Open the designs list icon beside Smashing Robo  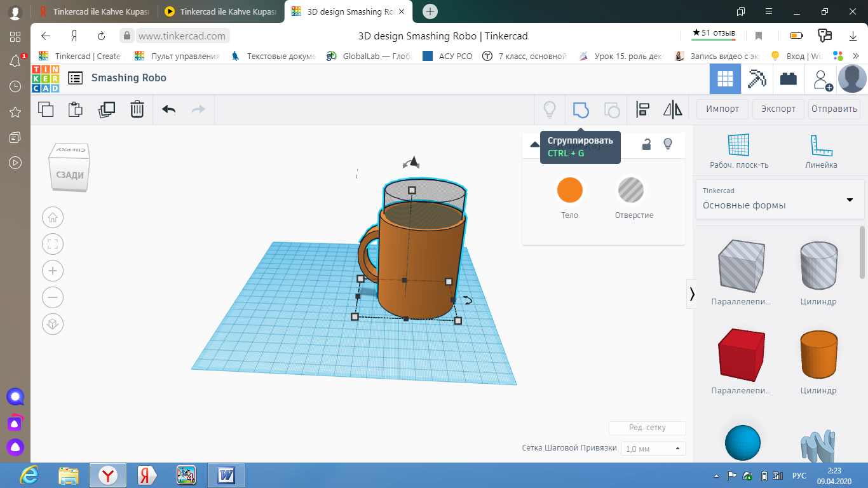tap(76, 78)
